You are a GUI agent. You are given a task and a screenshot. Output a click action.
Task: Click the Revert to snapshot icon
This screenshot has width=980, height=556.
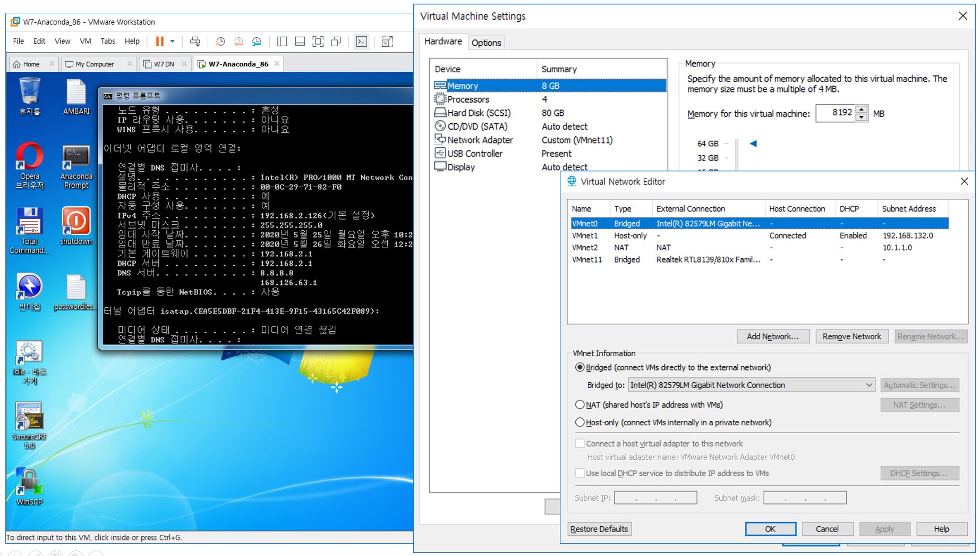pyautogui.click(x=238, y=41)
